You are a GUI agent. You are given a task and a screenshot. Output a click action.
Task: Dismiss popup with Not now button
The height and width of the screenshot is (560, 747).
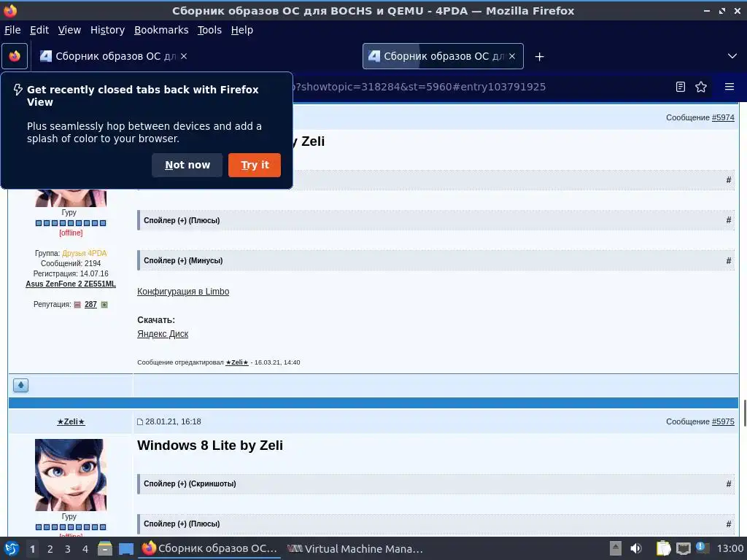[x=187, y=165]
